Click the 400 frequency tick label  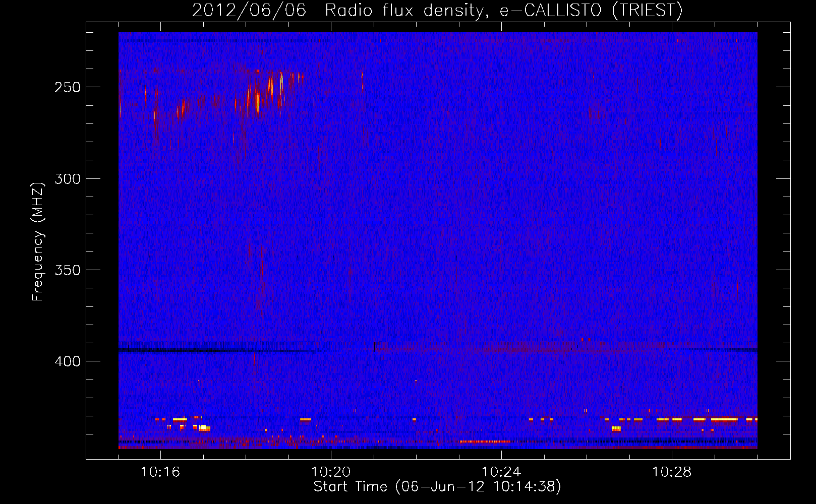pos(68,361)
